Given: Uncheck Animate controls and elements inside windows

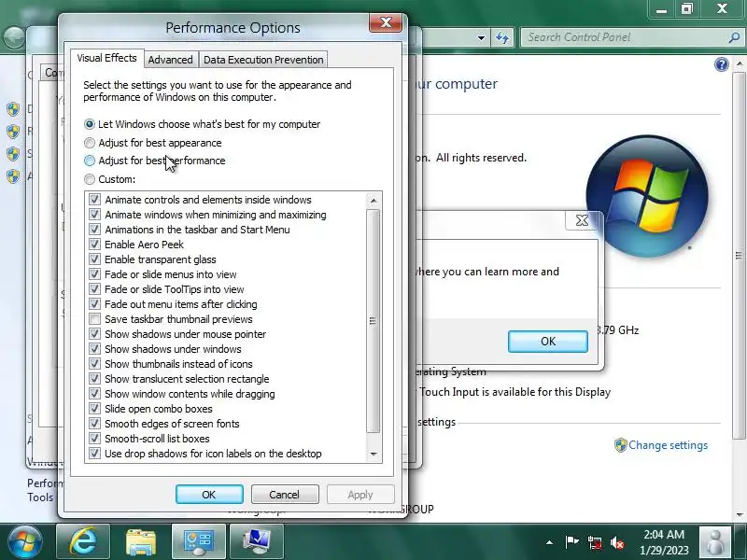Looking at the screenshot, I should click(95, 200).
